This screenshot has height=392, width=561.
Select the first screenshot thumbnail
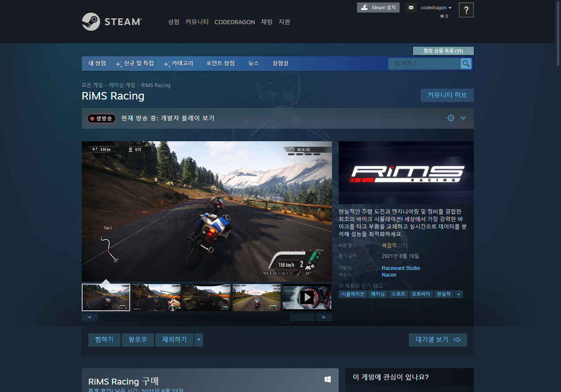[x=106, y=297]
